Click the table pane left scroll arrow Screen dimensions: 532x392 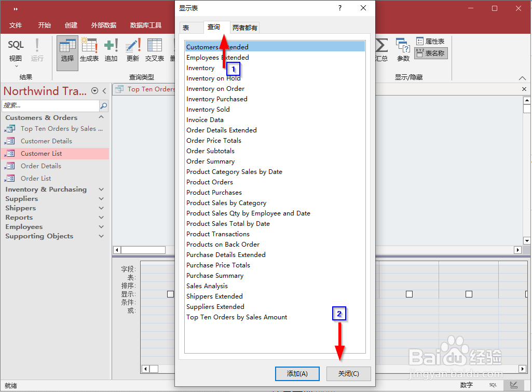click(x=117, y=250)
